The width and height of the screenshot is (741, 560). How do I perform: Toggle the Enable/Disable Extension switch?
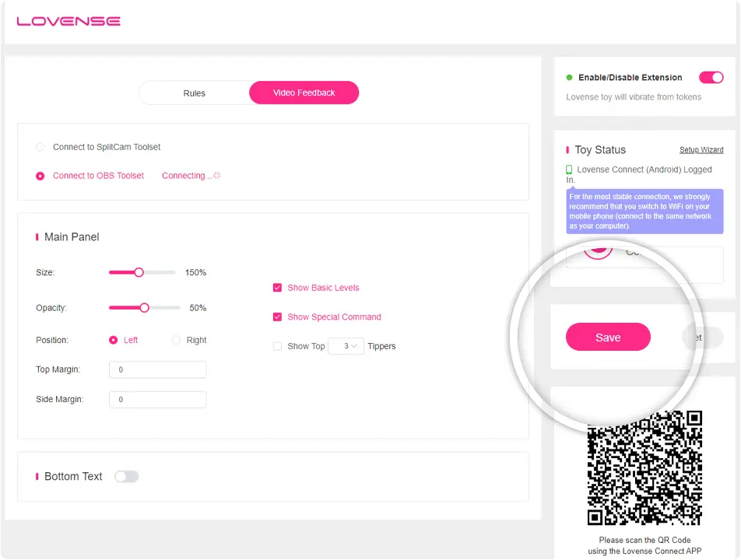tap(711, 78)
